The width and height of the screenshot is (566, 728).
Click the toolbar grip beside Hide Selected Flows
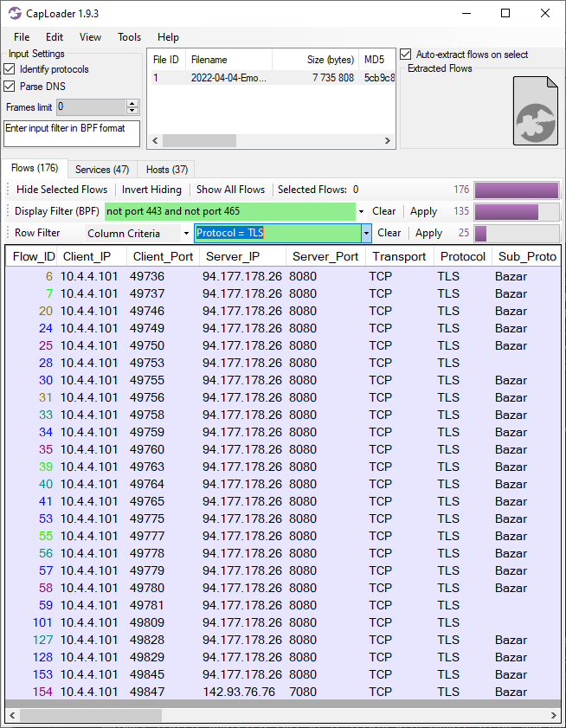pos(9,190)
